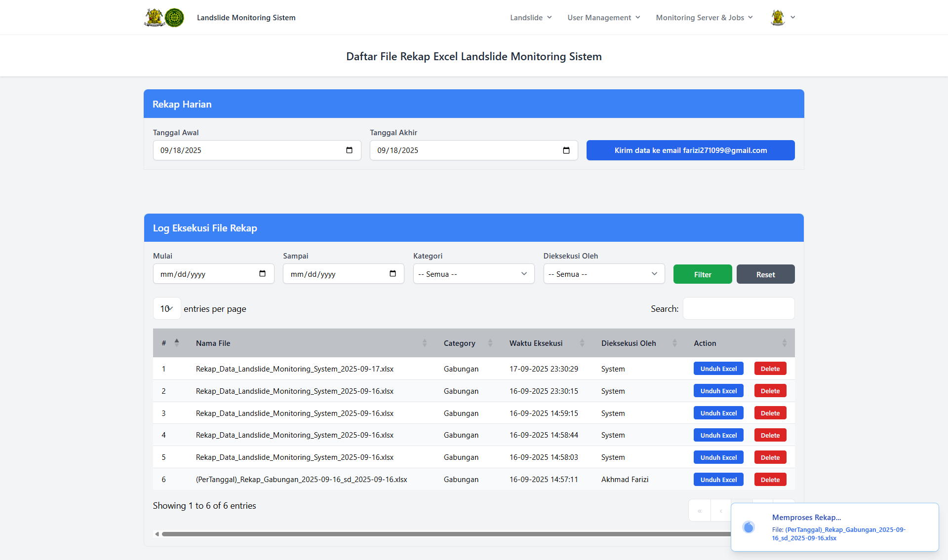
Task: Open the Landslide menu
Action: coord(530,17)
